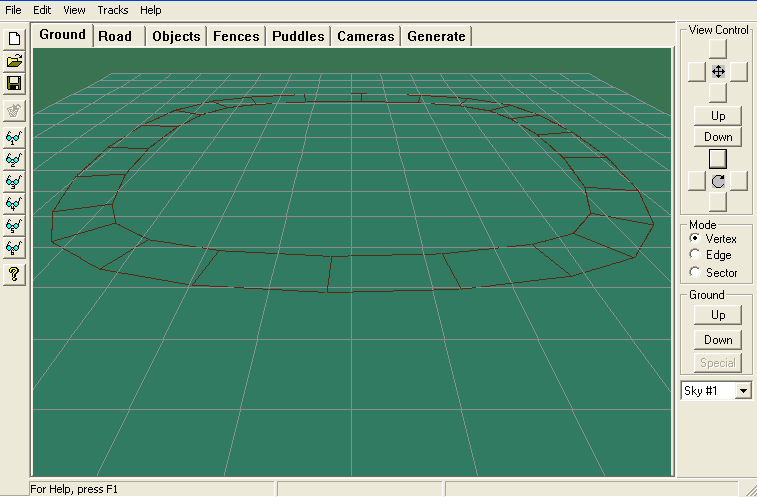Click the pan move arrows icon
Screen dimensions: 757x497
tap(718, 72)
